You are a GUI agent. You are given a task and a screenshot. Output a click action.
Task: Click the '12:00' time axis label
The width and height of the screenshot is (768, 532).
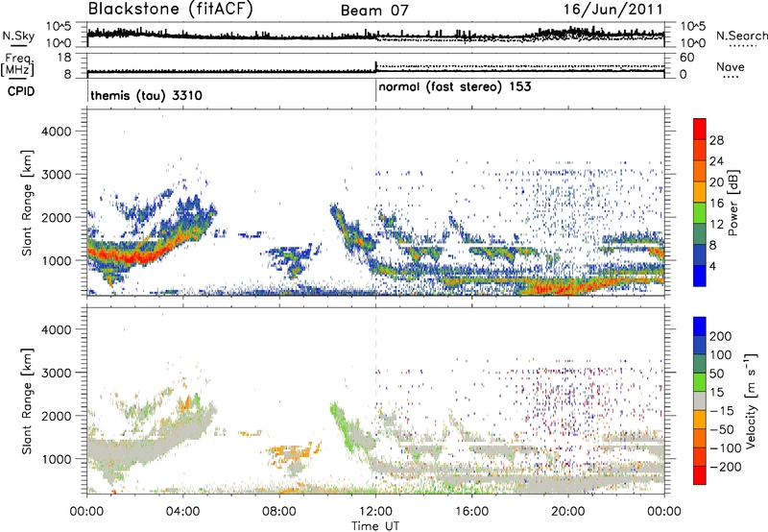click(x=375, y=512)
